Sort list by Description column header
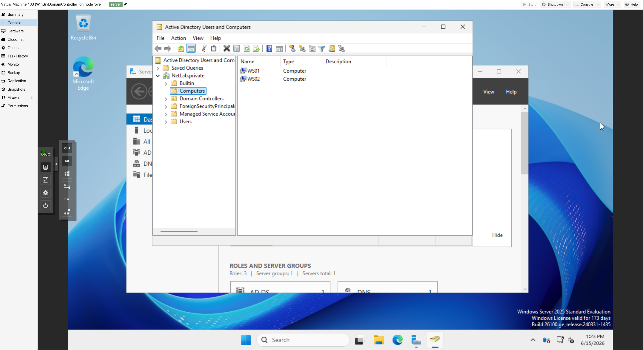 [x=355, y=62]
